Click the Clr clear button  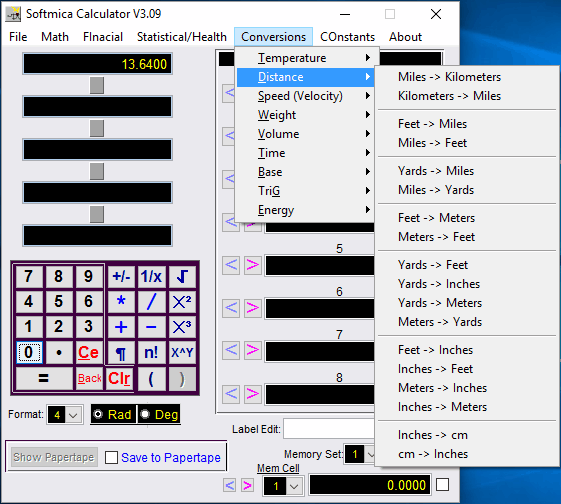pos(119,378)
